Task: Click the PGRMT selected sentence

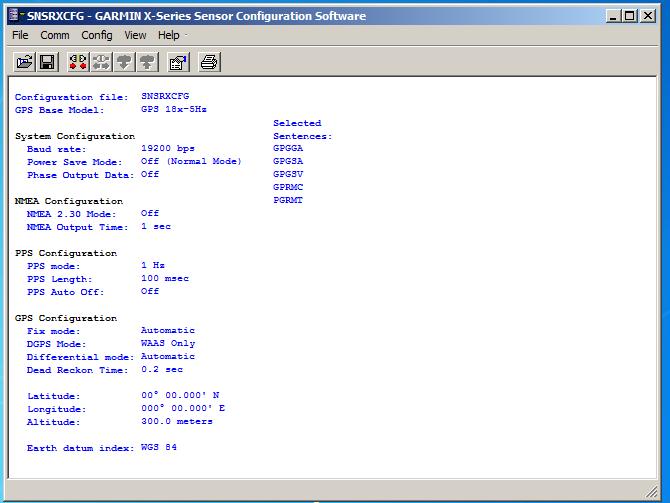Action: coord(288,200)
